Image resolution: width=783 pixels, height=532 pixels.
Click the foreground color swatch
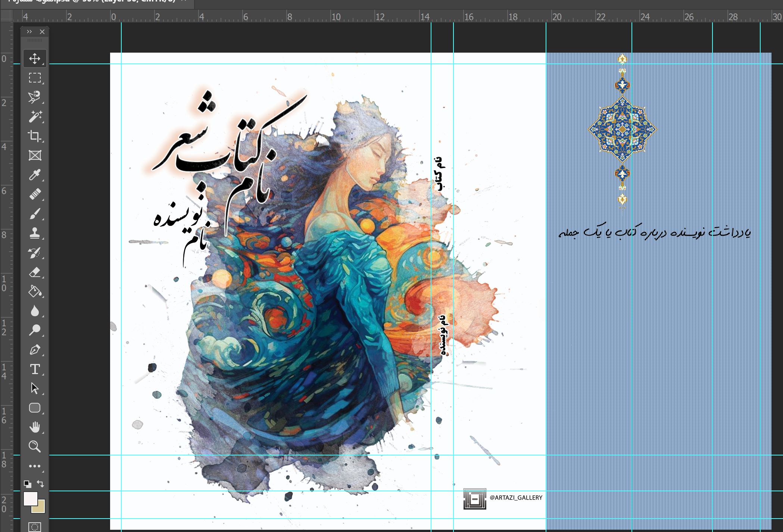point(30,498)
